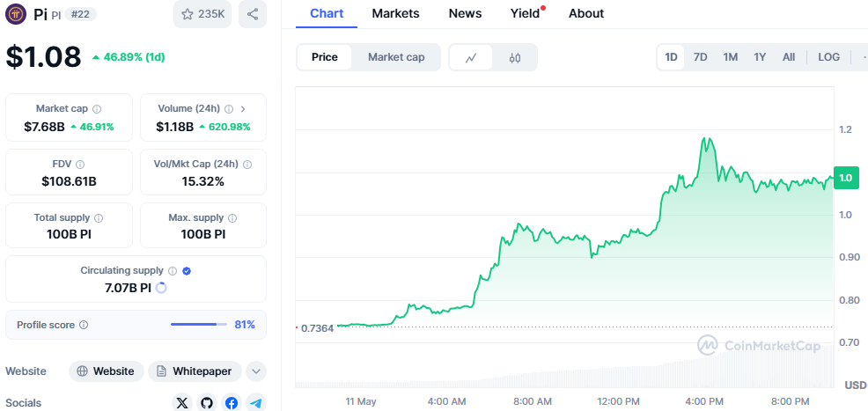Switch to line chart view icon
Screen dimensions: 868x411
(x=471, y=57)
